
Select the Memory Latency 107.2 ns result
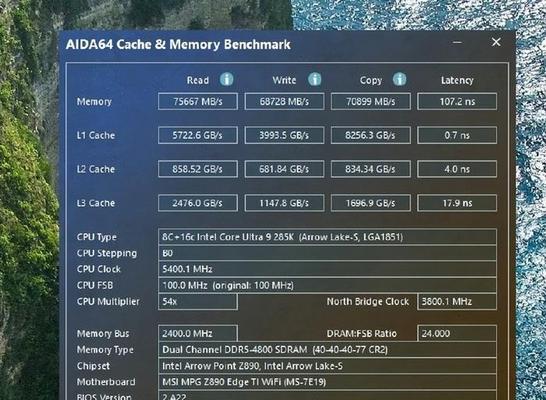[457, 101]
